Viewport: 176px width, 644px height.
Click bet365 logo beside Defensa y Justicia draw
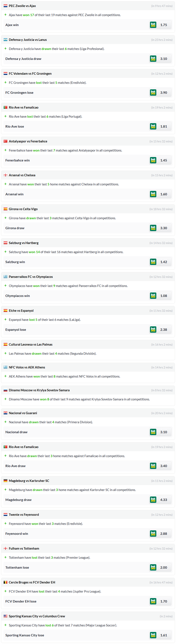[153, 59]
